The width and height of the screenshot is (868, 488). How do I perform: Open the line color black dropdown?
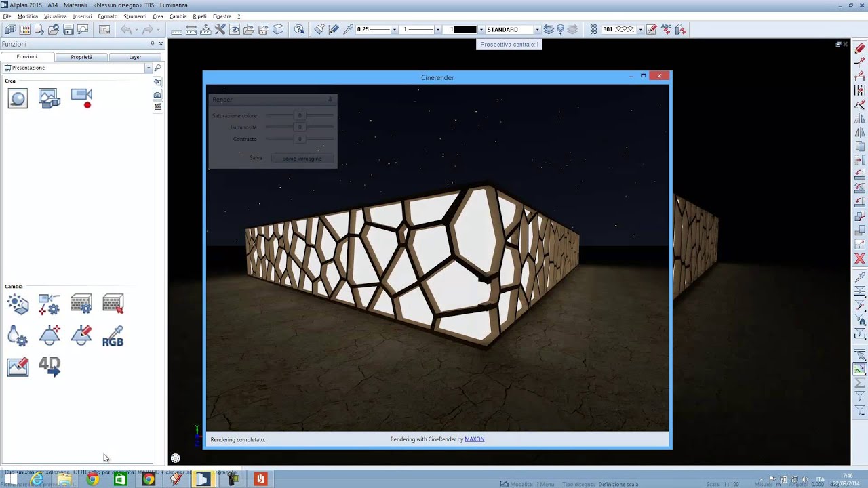click(481, 29)
